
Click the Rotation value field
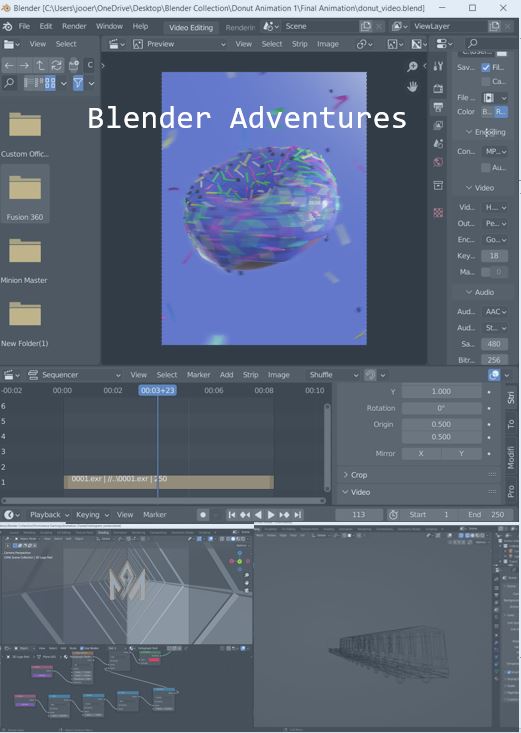point(441,408)
